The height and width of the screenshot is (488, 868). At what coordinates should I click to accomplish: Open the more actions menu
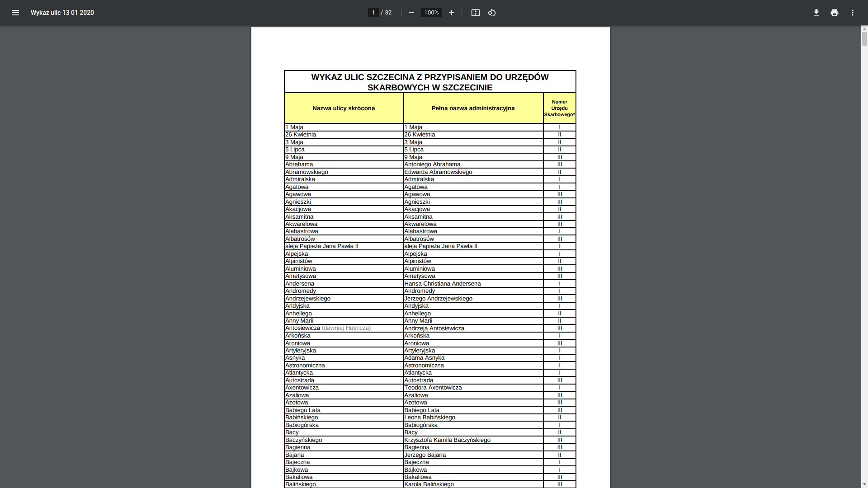click(x=853, y=13)
